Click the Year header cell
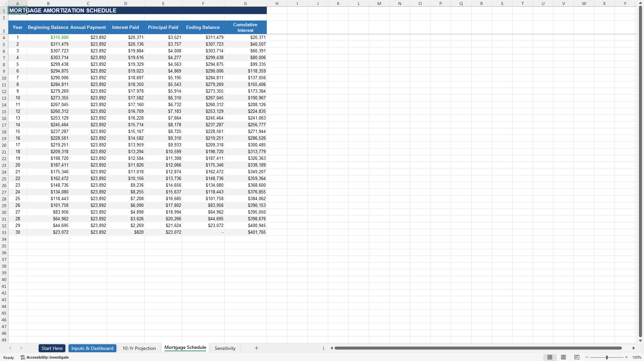Image resolution: width=644 pixels, height=361 pixels. (17, 27)
